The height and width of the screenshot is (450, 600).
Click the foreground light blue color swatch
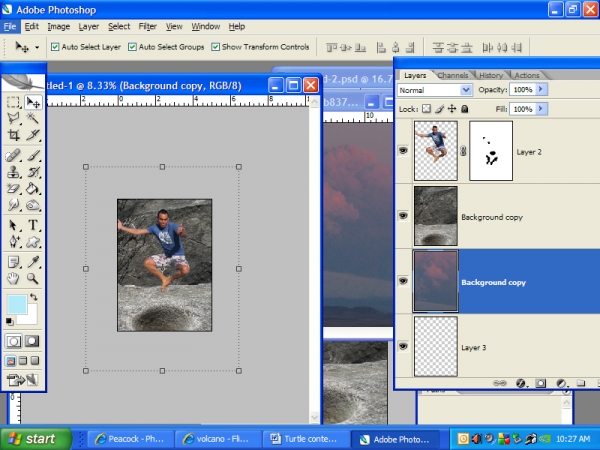[x=16, y=303]
